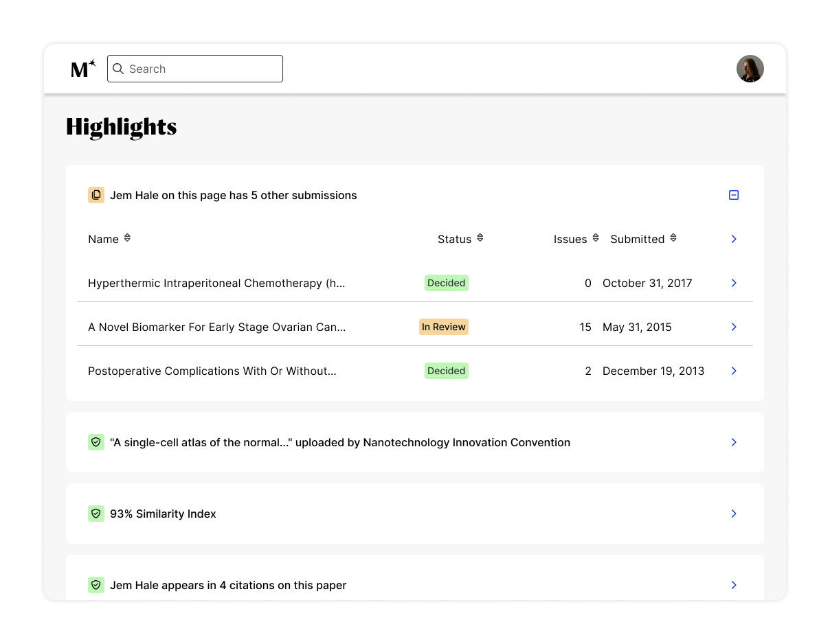Viewport: 830px width, 644px height.
Task: Click the October 31, 2017 date cell
Action: (647, 283)
